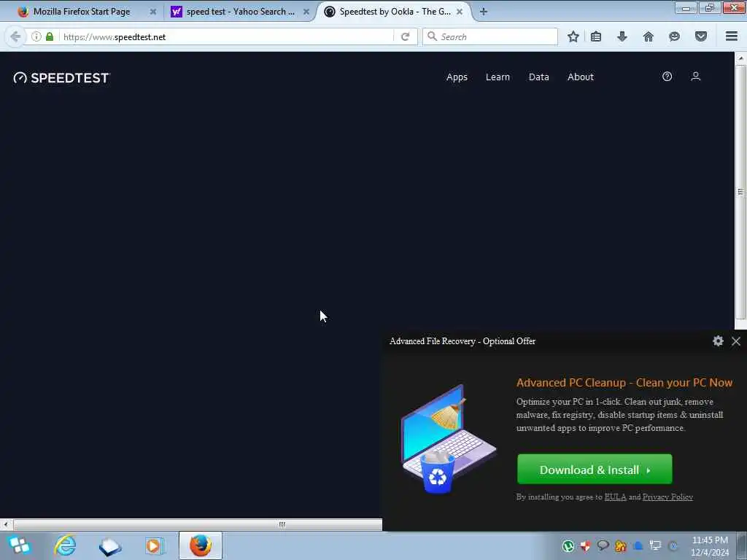The height and width of the screenshot is (560, 747).
Task: Launch Internet Explorer from taskbar
Action: pyautogui.click(x=65, y=545)
